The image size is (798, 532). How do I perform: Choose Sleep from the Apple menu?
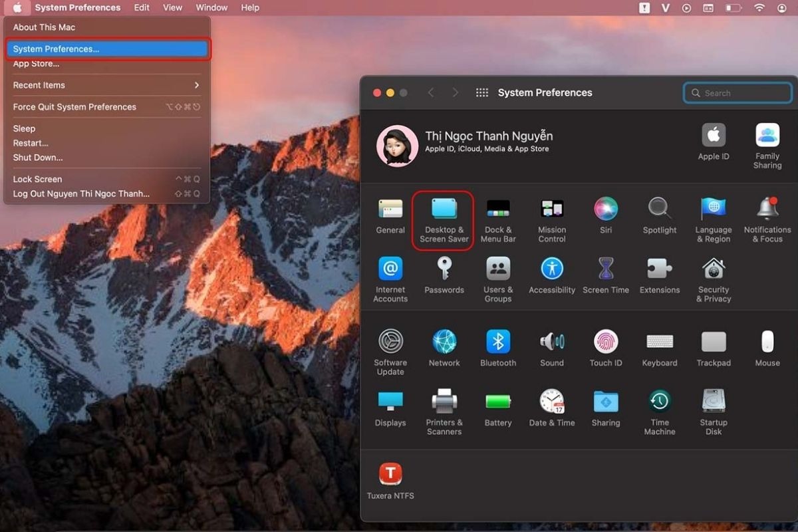107,128
